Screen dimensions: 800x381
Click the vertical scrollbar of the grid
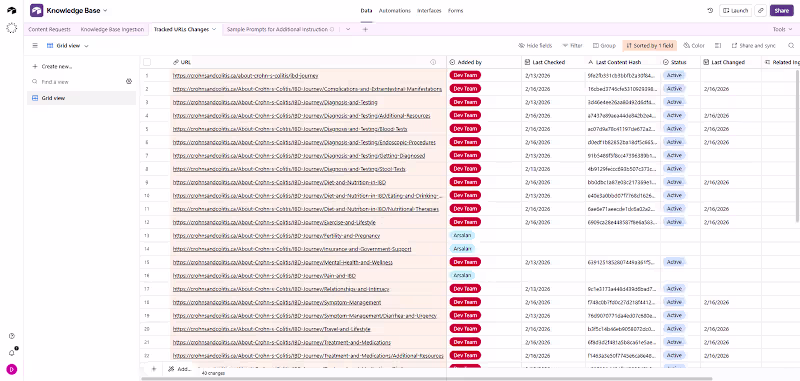[x=797, y=145]
